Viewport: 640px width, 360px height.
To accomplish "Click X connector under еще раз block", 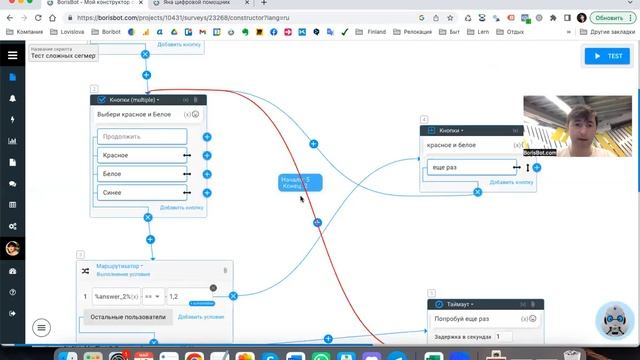I will (478, 192).
